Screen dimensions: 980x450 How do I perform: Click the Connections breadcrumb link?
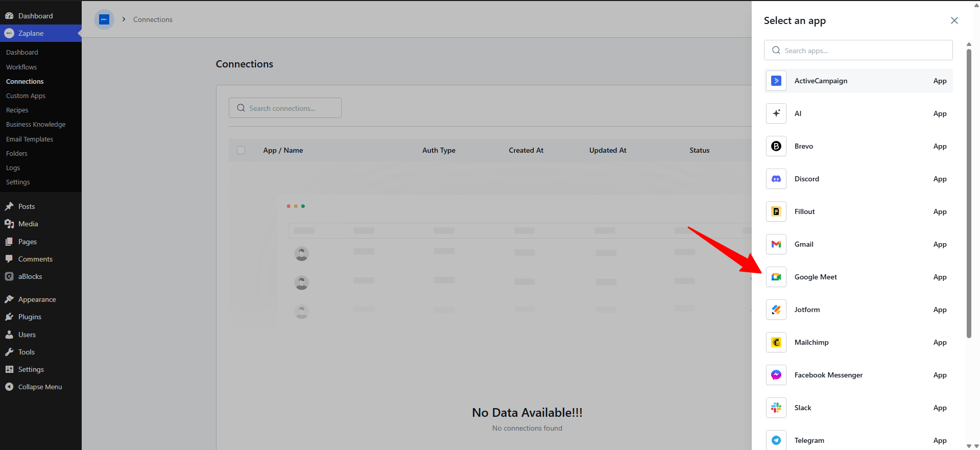click(153, 19)
